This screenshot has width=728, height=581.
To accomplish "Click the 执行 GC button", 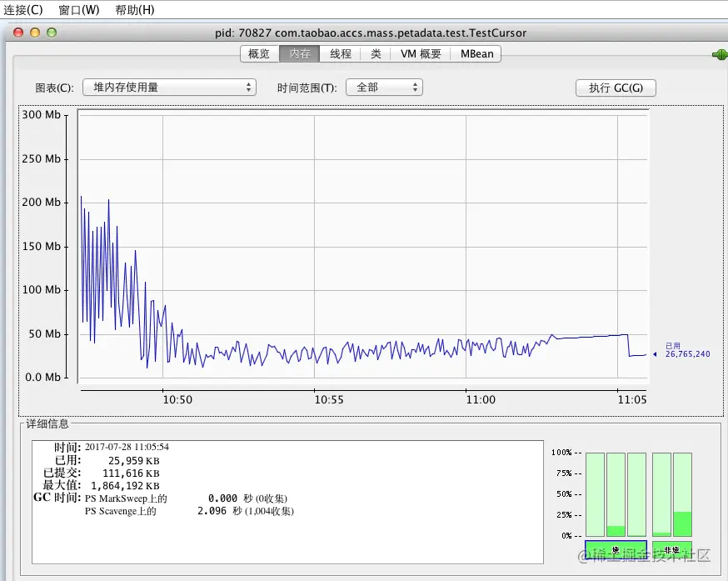I will 616,88.
